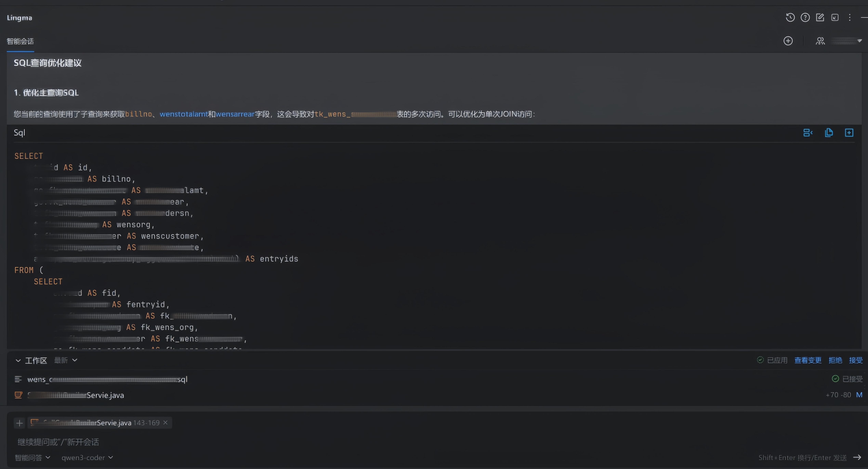Start a new chat with plus circle
This screenshot has width=868, height=469.
(x=788, y=41)
